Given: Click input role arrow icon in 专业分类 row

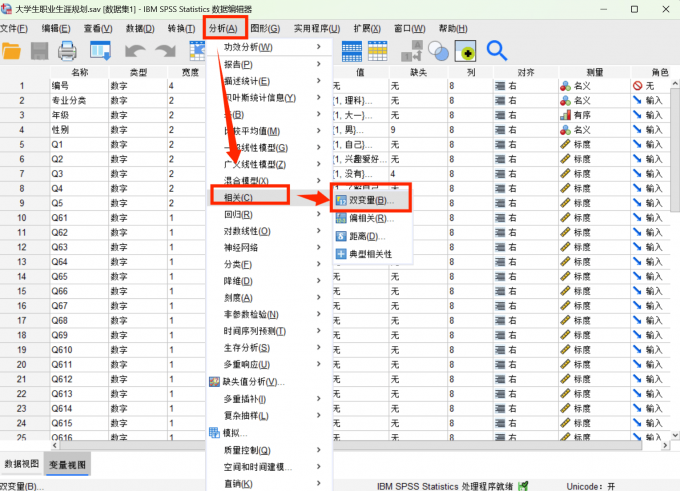Looking at the screenshot, I should [638, 100].
